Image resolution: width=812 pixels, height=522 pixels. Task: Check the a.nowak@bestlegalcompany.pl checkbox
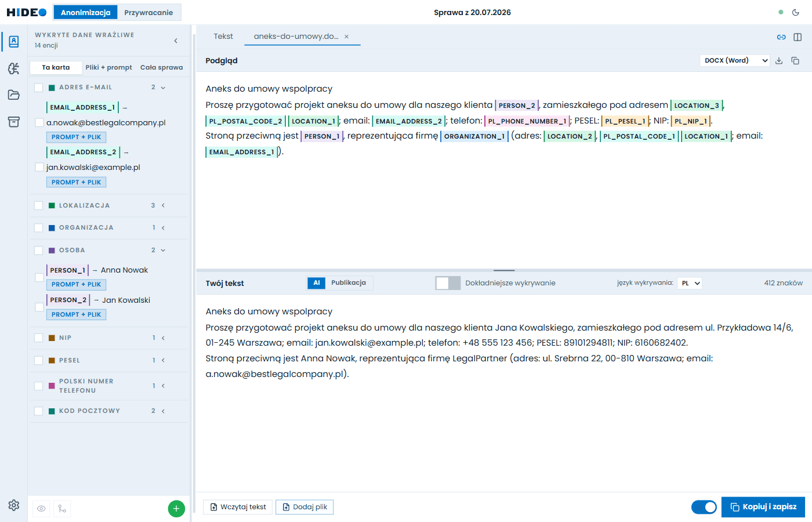click(39, 122)
